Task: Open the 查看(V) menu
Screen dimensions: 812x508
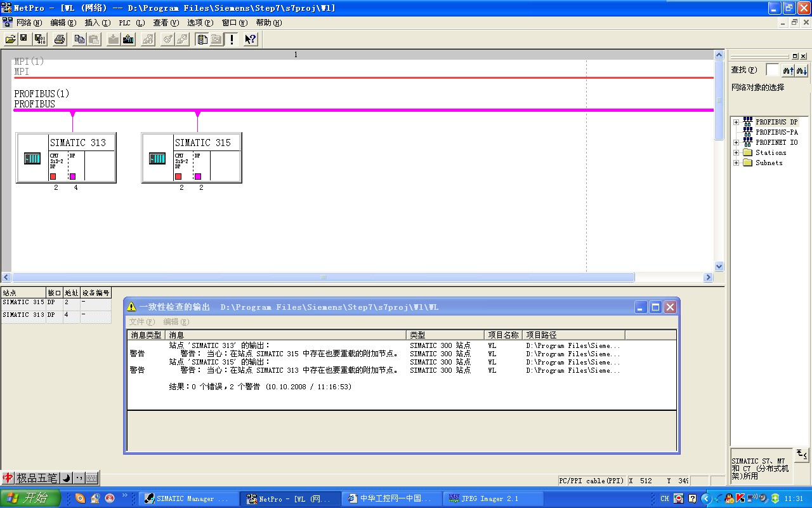Action: point(166,22)
